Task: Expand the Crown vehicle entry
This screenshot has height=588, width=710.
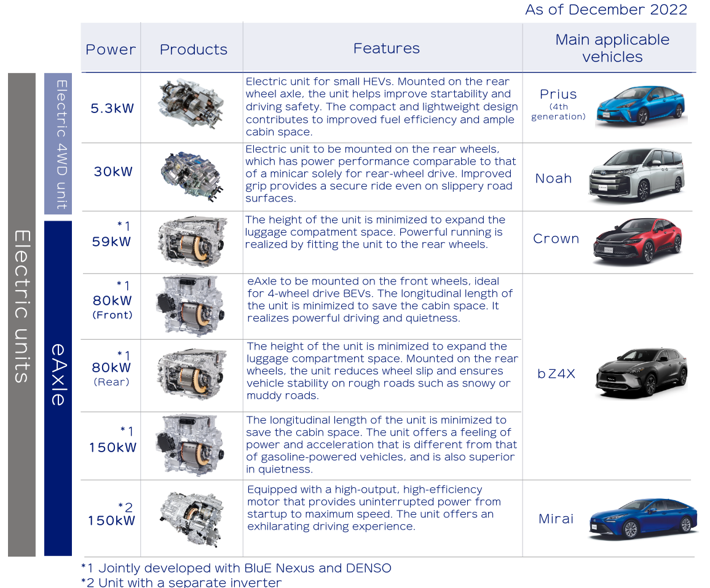Action: click(x=556, y=239)
